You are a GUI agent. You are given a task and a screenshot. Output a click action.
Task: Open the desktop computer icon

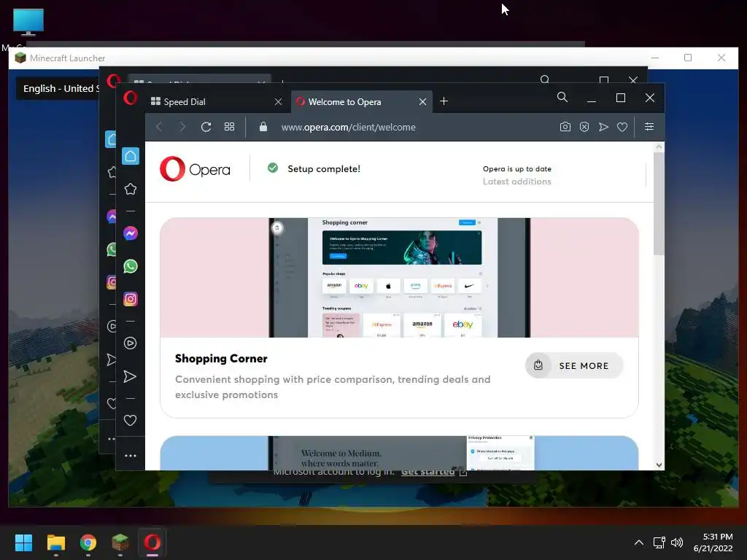pos(28,23)
